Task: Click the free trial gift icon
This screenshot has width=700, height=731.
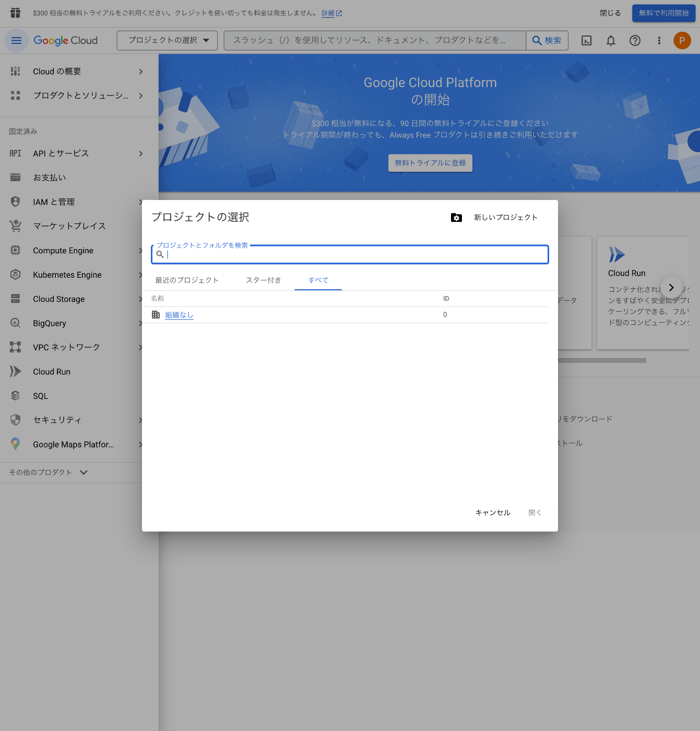Action: [15, 13]
